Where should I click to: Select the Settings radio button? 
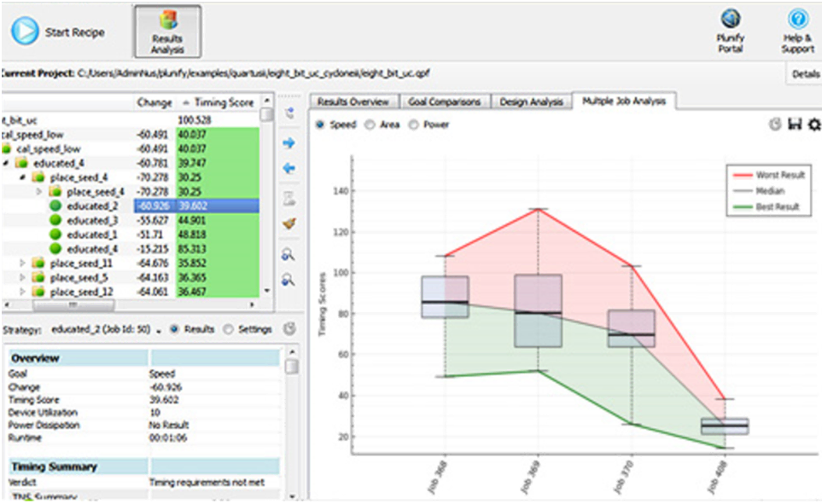tap(228, 328)
